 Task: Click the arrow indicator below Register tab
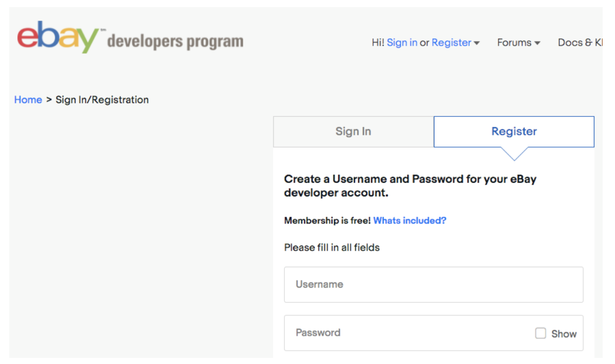pyautogui.click(x=513, y=154)
